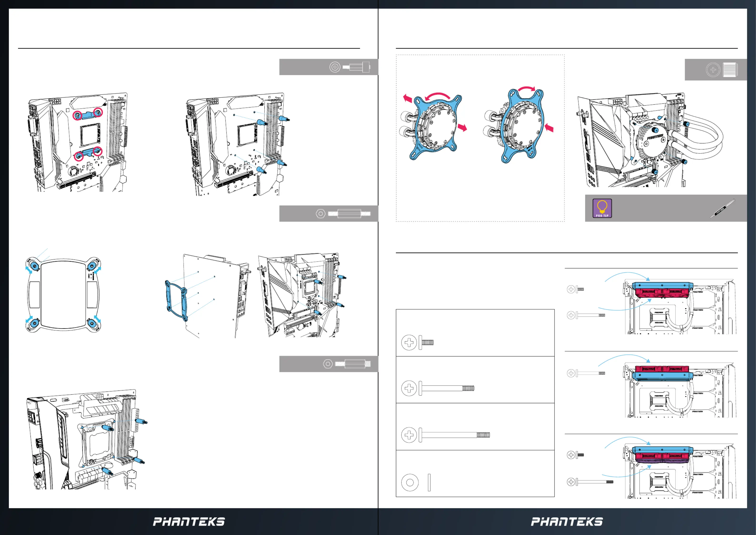Click the long screw beside the first radiator diagram
This screenshot has height=535, width=756.
pyautogui.click(x=586, y=315)
